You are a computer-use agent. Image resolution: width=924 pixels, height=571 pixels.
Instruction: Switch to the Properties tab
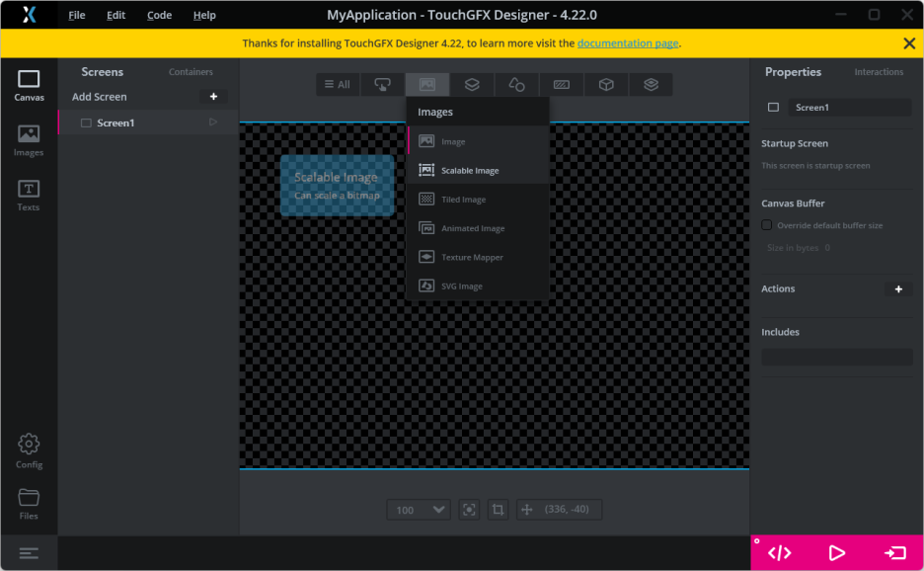[793, 72]
